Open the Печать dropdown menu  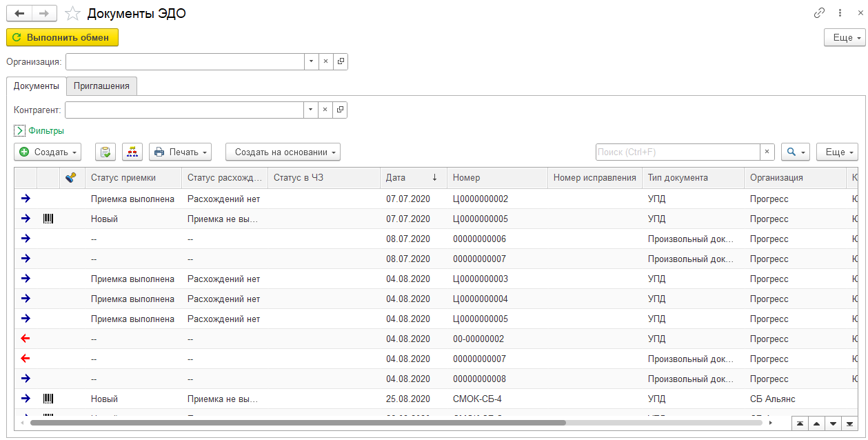pos(180,152)
